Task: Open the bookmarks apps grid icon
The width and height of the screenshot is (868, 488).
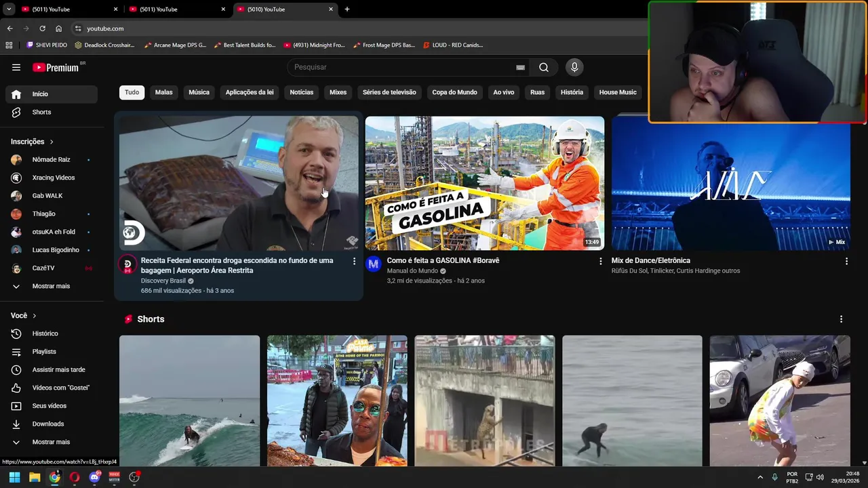Action: [x=9, y=45]
